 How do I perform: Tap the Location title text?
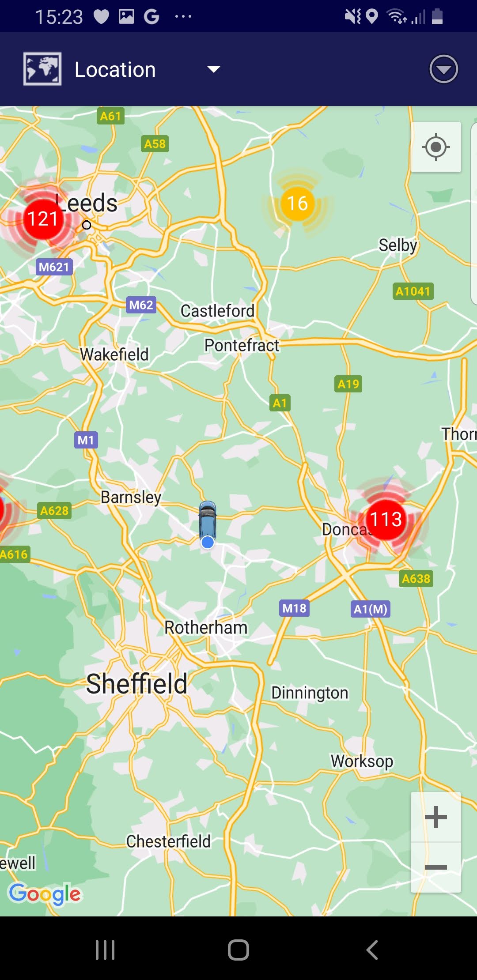[x=115, y=69]
